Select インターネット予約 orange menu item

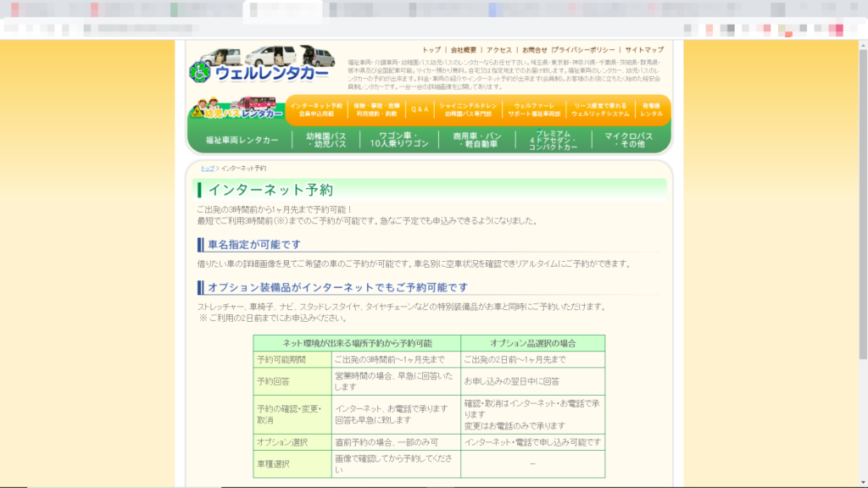coord(311,109)
